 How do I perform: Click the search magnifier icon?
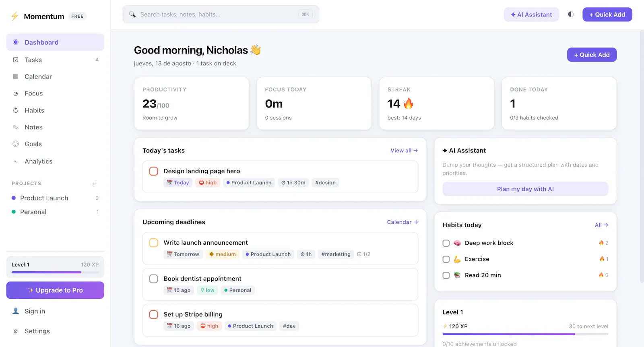pos(132,14)
